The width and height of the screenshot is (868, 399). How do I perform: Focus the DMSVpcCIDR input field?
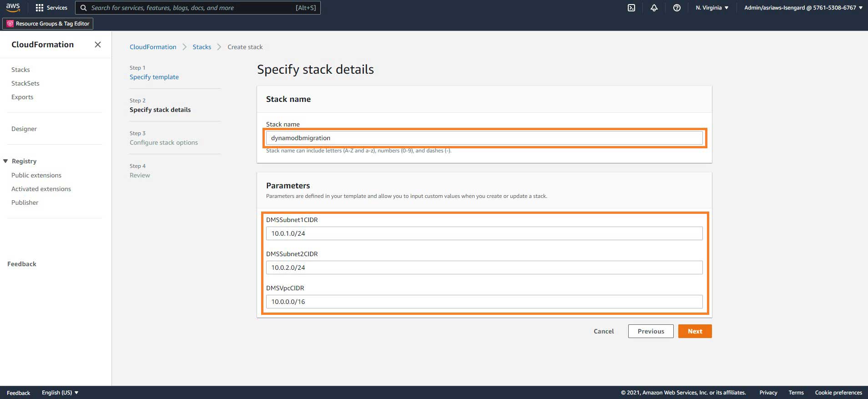484,302
